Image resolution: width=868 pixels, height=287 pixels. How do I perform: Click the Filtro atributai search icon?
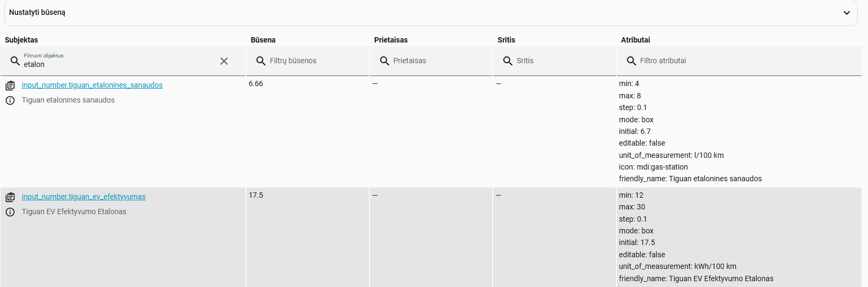click(x=631, y=61)
